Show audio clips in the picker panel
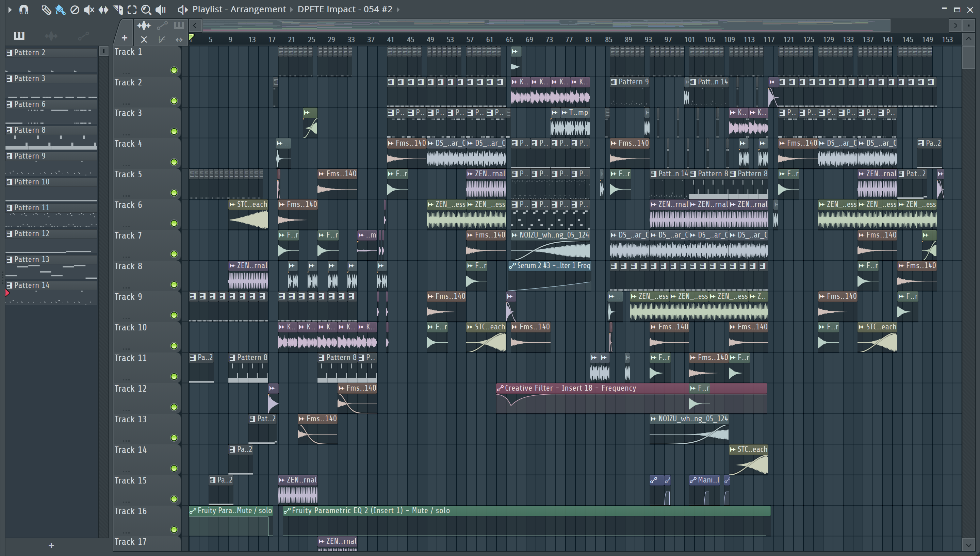 (51, 36)
